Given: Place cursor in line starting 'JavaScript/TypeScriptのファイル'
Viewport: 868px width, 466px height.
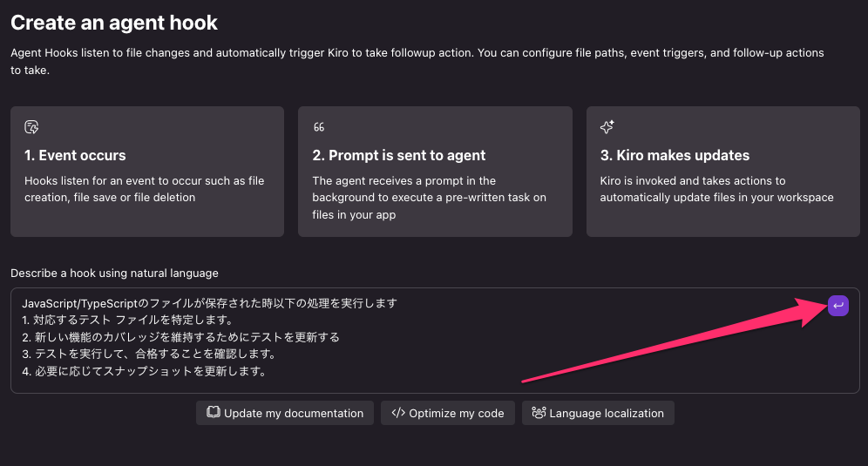Looking at the screenshot, I should pyautogui.click(x=209, y=303).
